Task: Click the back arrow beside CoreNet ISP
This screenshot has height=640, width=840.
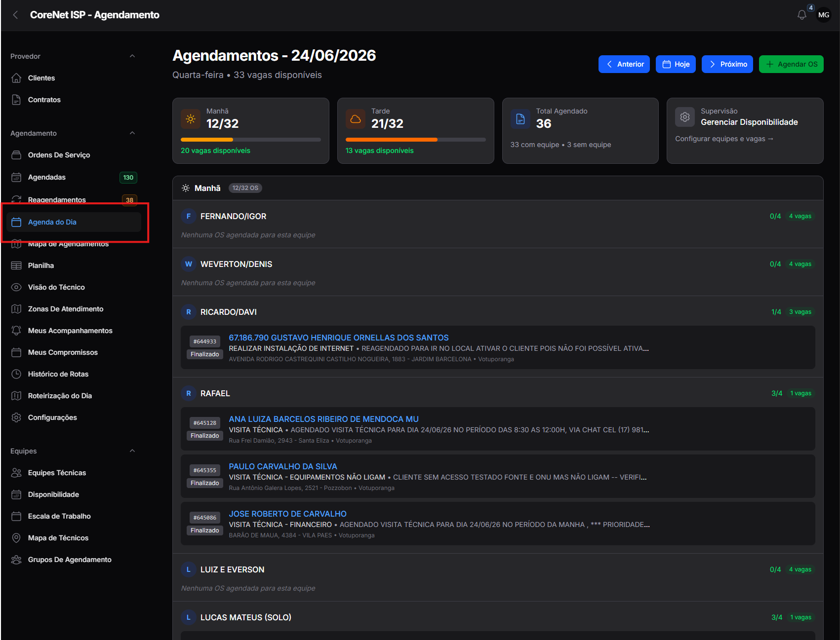Action: point(16,15)
